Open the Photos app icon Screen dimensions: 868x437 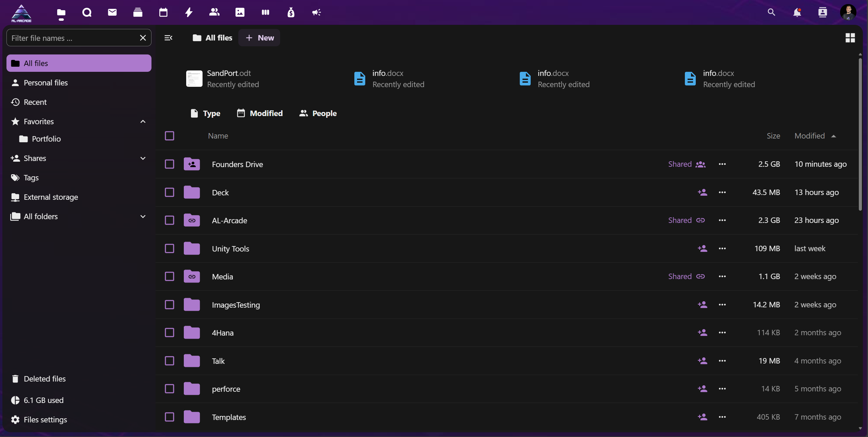click(240, 13)
